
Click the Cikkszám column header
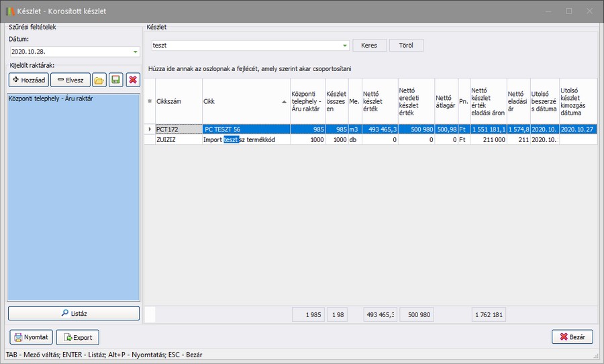pyautogui.click(x=178, y=101)
